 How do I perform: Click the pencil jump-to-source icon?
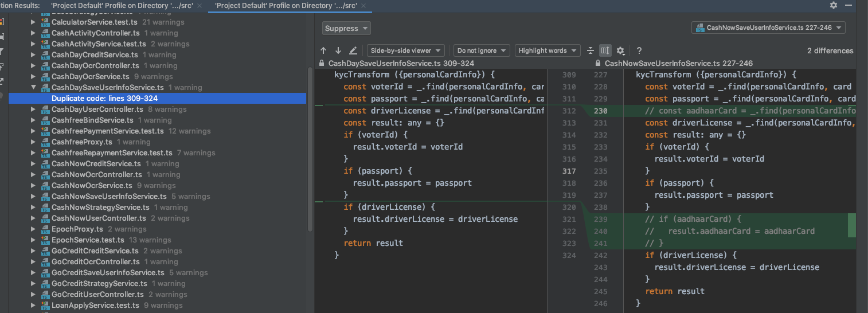point(353,50)
